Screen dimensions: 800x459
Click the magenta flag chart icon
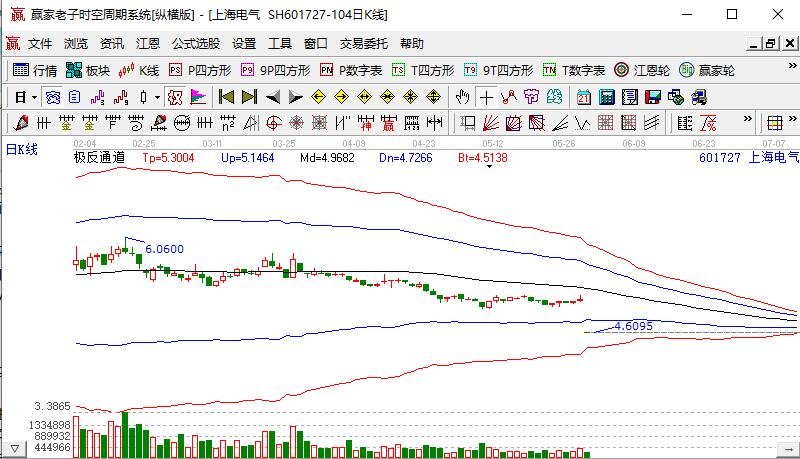coord(198,97)
